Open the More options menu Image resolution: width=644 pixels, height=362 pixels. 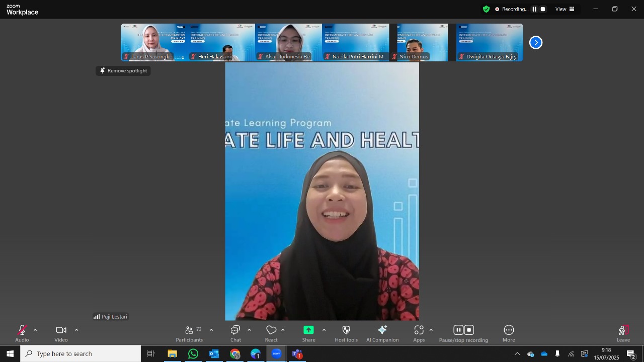(509, 330)
